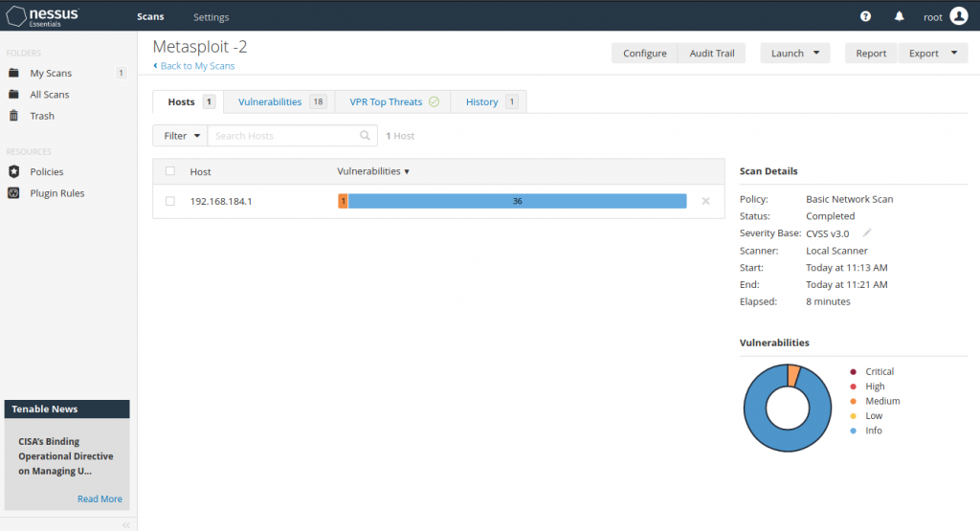Viewport: 980px width, 531px height.
Task: Click the Info legend dot
Action: click(853, 431)
